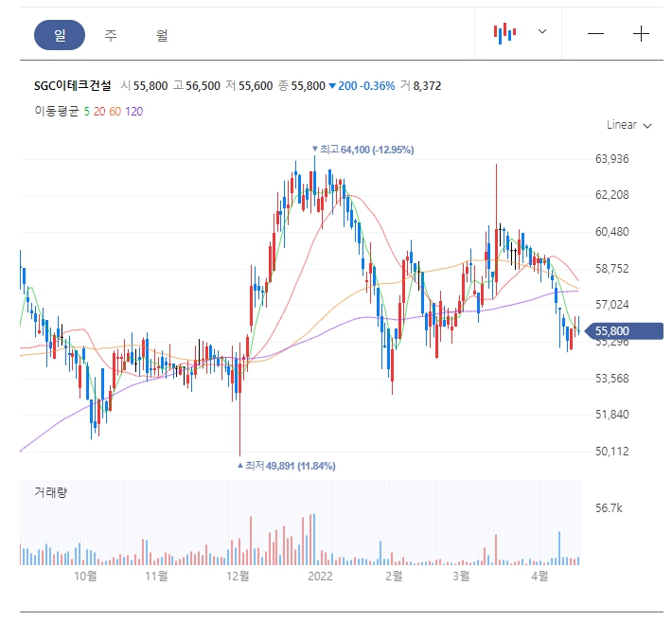Expand the chart type dropdown chevron
This screenshot has width=672, height=639.
coord(542,31)
